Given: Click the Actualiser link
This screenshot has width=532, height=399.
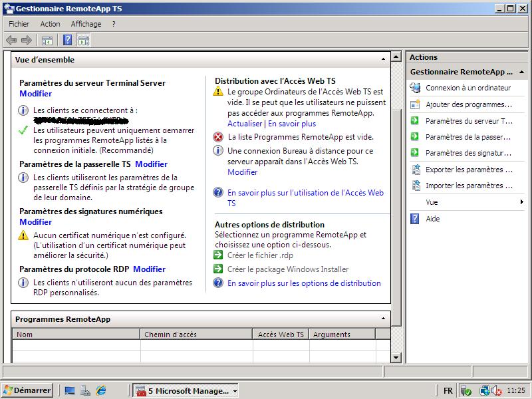Looking at the screenshot, I should [x=245, y=124].
